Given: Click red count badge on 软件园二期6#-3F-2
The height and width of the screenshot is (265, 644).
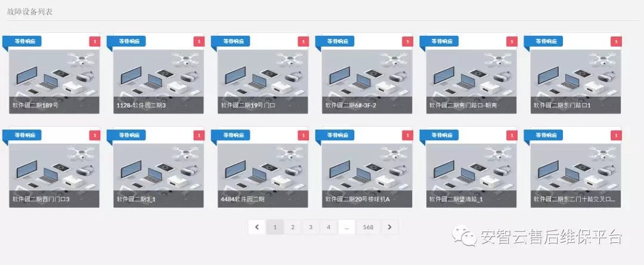Looking at the screenshot, I should click(407, 42).
